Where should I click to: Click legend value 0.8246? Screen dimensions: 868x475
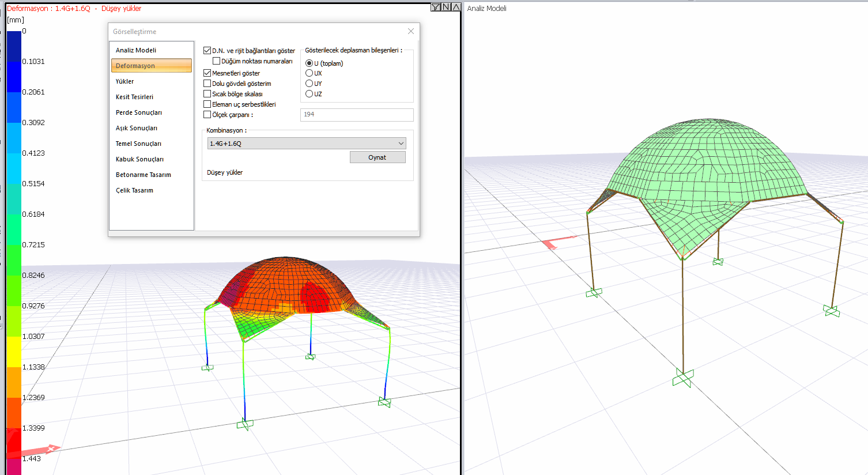point(33,275)
